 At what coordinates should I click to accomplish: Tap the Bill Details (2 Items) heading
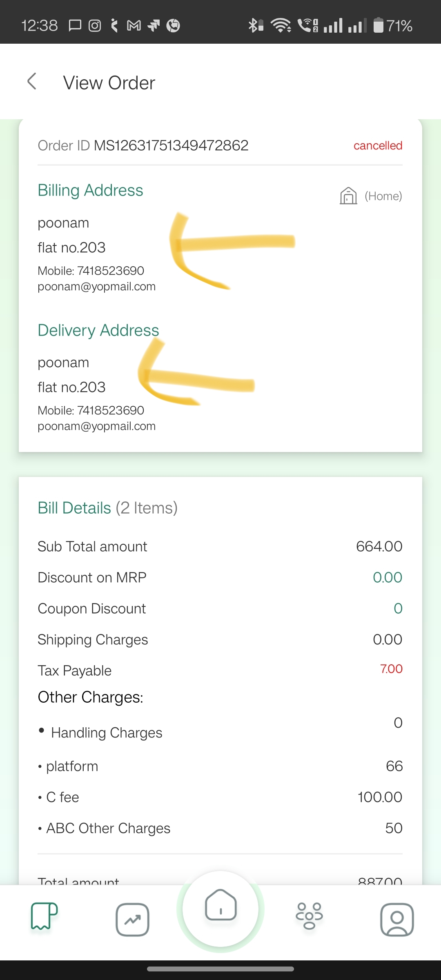coord(107,508)
